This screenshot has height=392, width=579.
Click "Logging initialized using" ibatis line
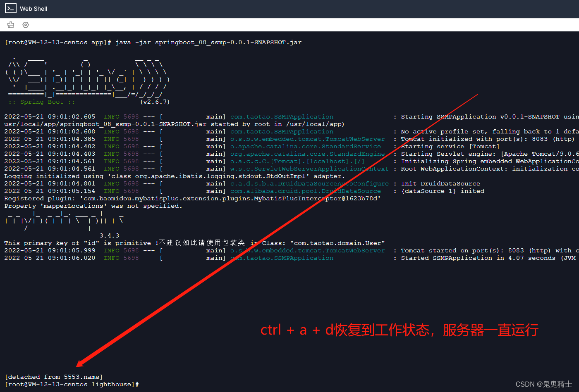click(175, 176)
